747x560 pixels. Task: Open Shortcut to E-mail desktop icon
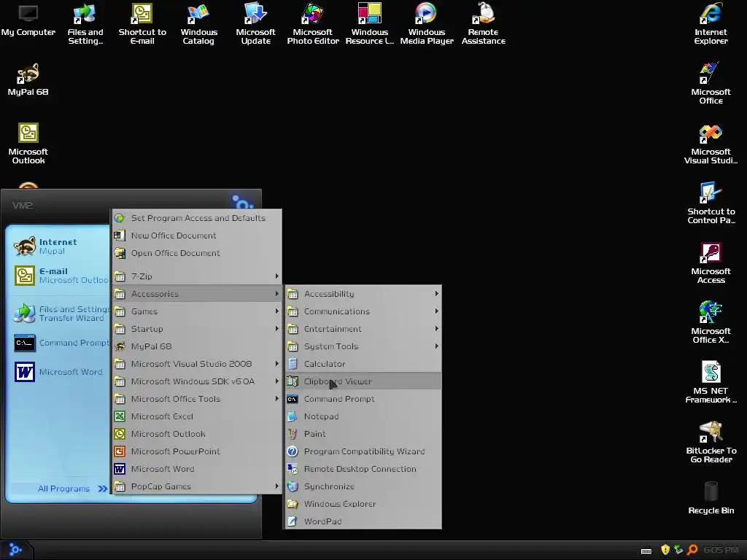142,24
